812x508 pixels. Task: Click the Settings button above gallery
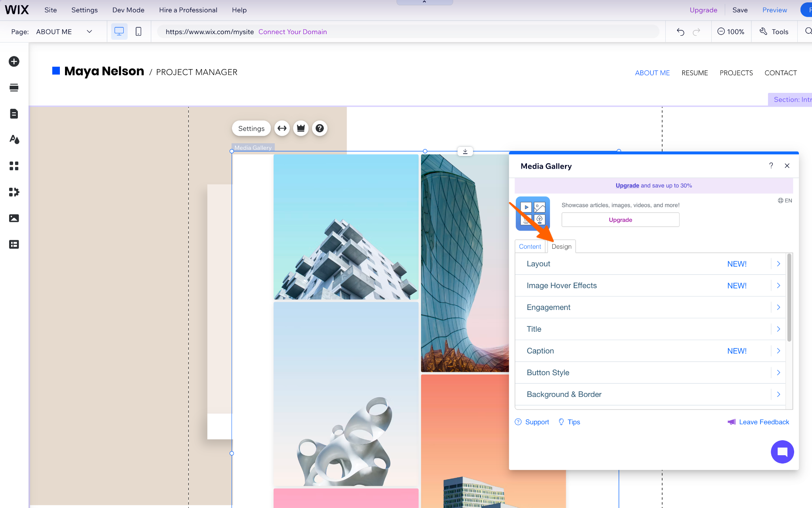(251, 128)
